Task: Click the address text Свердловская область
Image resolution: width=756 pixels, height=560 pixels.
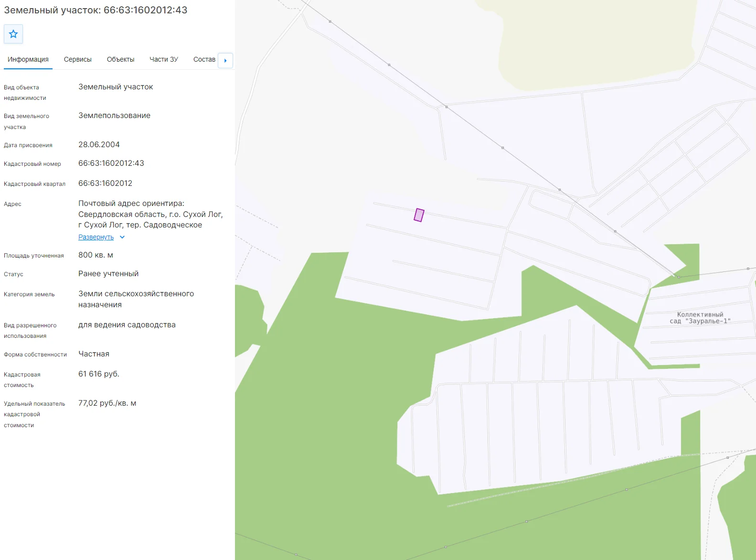Action: coord(123,215)
